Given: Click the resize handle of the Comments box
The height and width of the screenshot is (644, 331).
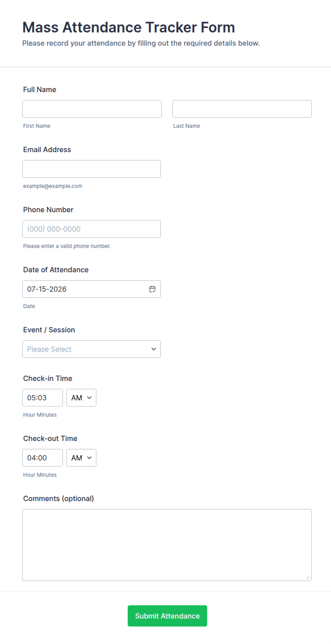Looking at the screenshot, I should [308, 577].
